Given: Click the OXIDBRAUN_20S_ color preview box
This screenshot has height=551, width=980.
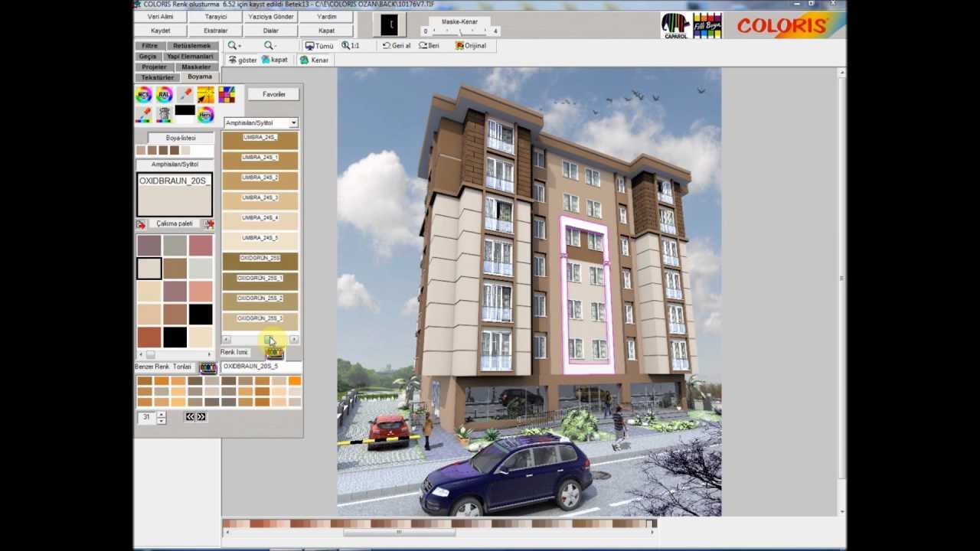Looking at the screenshot, I should (x=175, y=195).
